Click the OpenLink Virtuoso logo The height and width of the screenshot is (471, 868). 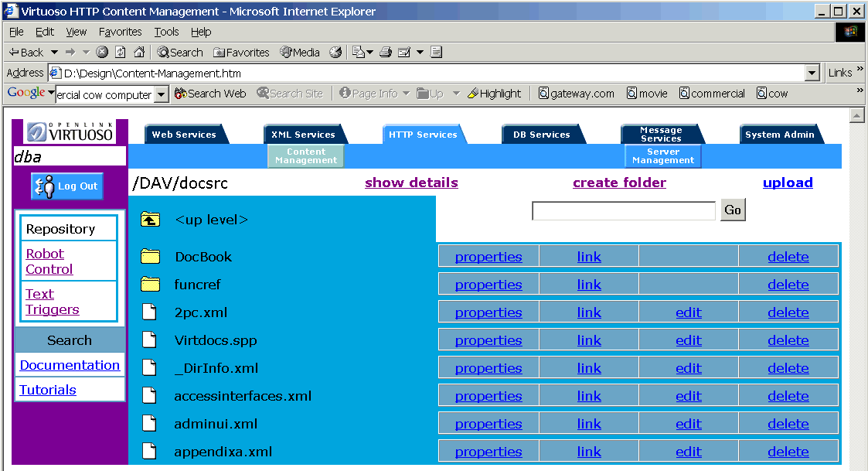click(70, 132)
